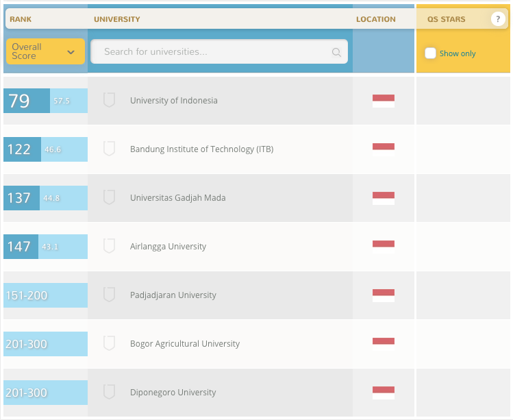This screenshot has height=420, width=513.
Task: Click the rank number 147
Action: tap(19, 247)
